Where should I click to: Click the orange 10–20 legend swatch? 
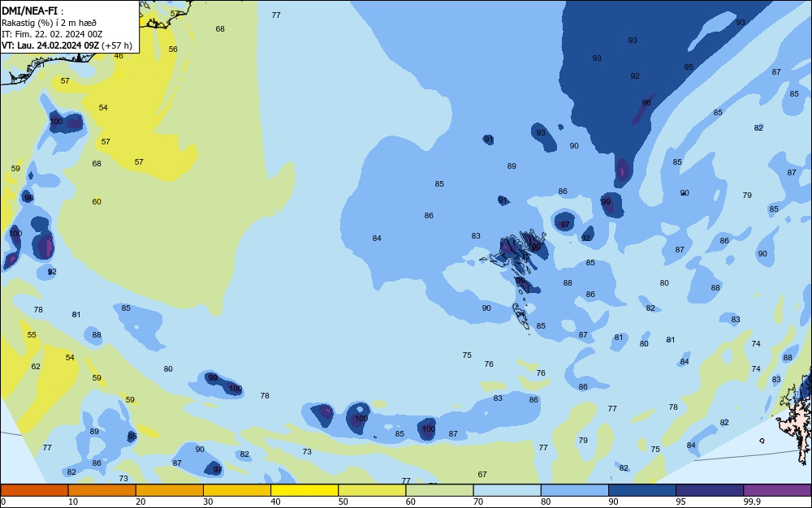102,490
